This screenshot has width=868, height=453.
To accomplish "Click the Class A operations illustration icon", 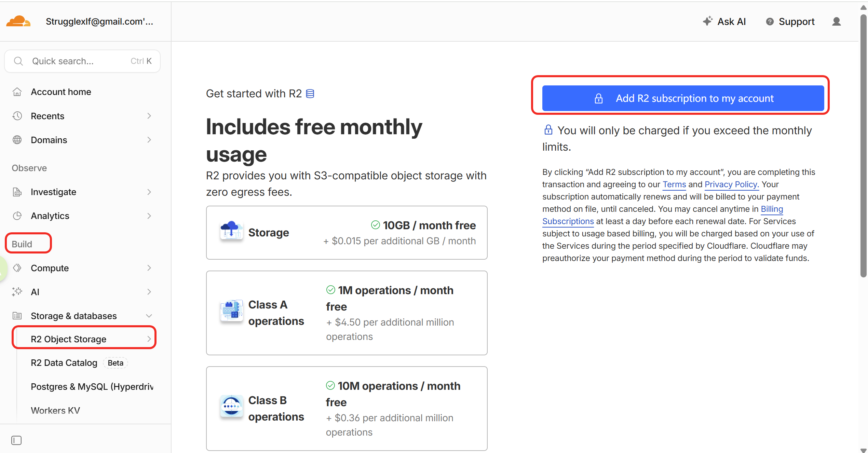I will pos(231,311).
